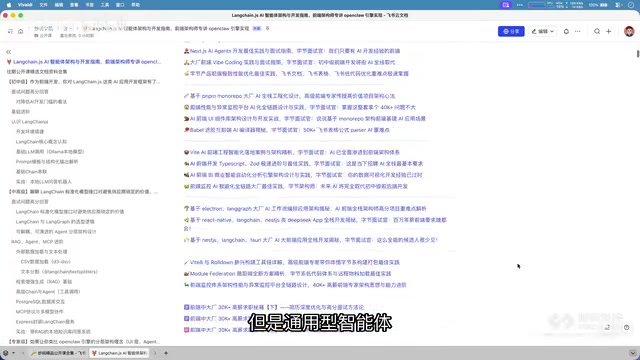
Task: Open the user avatar profile
Action: click(629, 31)
